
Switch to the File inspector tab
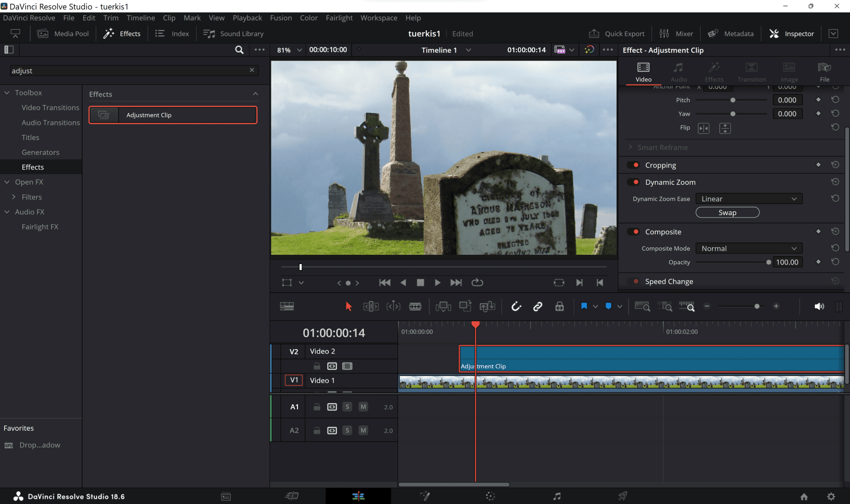[x=824, y=72]
